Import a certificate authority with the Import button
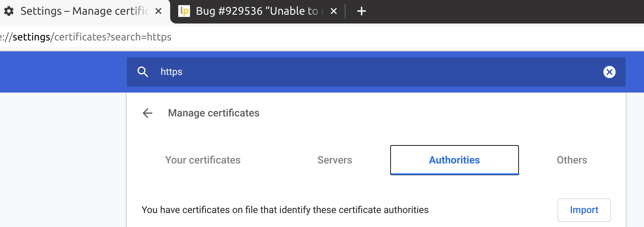 [x=584, y=210]
